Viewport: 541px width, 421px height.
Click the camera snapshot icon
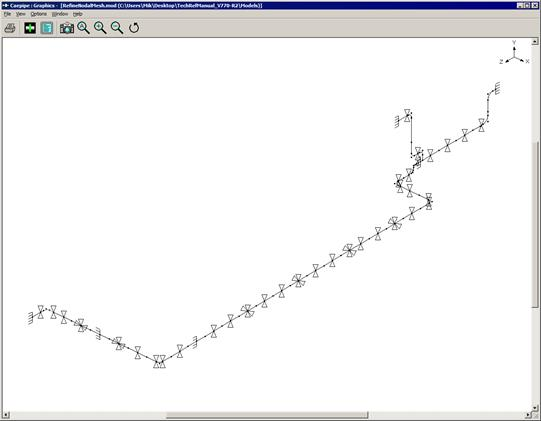click(67, 28)
